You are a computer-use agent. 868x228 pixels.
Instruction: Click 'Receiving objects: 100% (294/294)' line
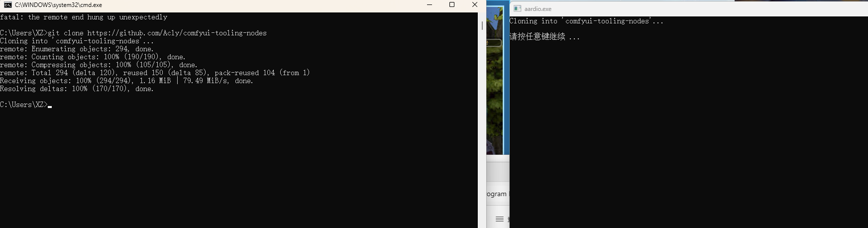pos(126,81)
